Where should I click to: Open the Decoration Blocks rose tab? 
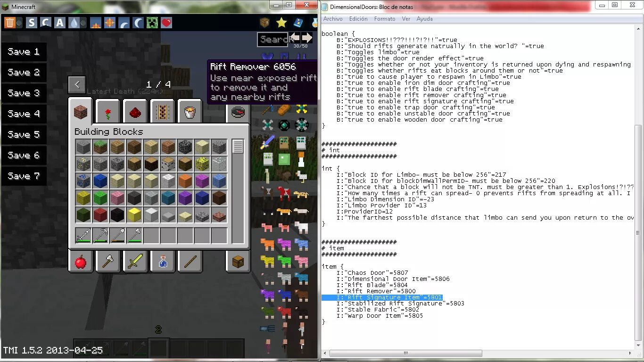pos(108,112)
